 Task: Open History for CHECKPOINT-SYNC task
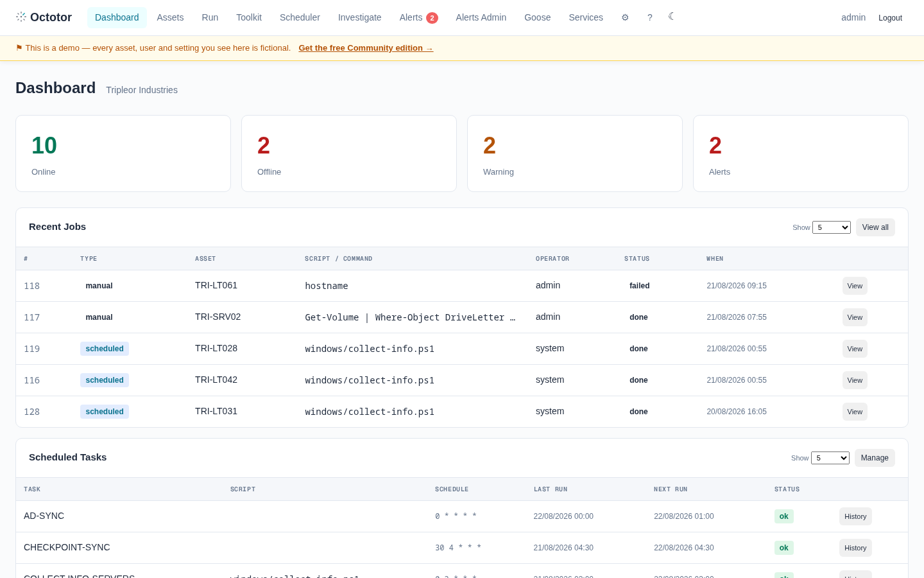[855, 548]
